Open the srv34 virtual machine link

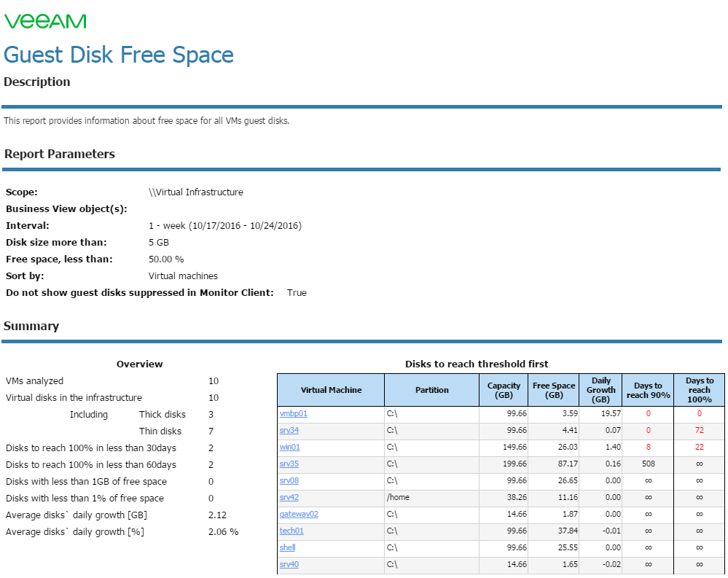click(x=289, y=430)
